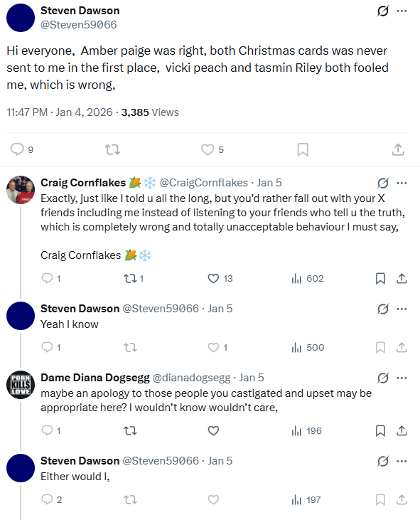This screenshot has width=420, height=520.
Task: Open @dianadogsegg profile handle link
Action: coord(191,378)
